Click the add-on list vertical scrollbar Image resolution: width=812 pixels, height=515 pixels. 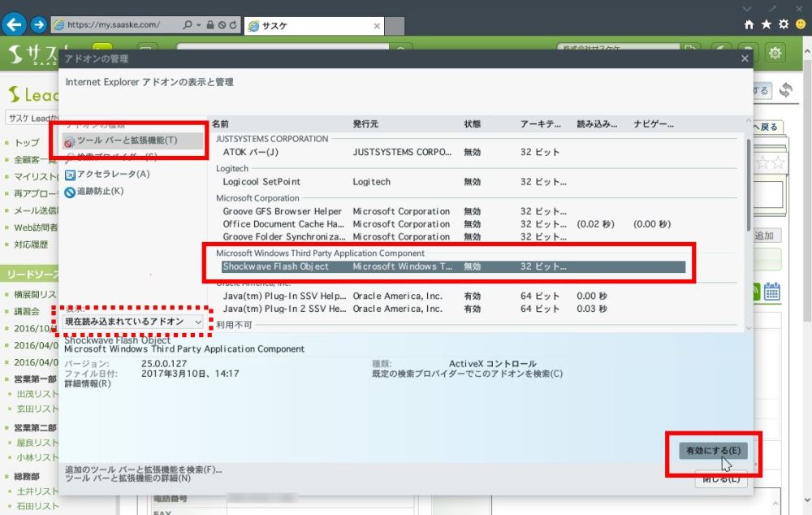coord(749,187)
